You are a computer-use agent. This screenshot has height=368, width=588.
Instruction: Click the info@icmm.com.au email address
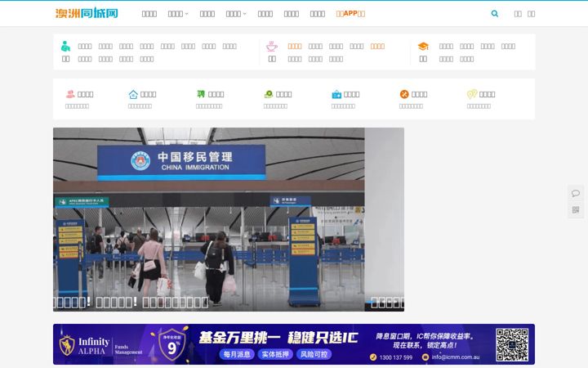455,357
